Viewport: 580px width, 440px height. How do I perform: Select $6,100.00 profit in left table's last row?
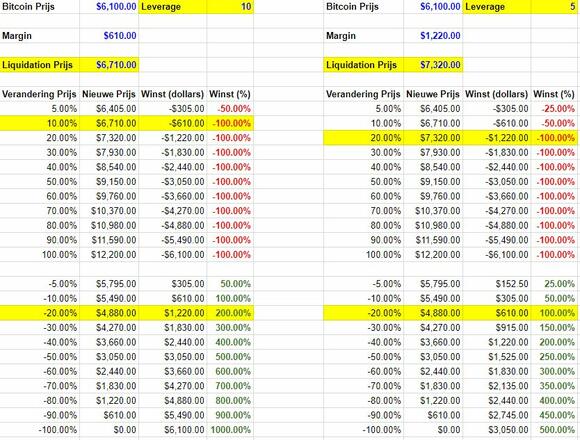pos(173,430)
